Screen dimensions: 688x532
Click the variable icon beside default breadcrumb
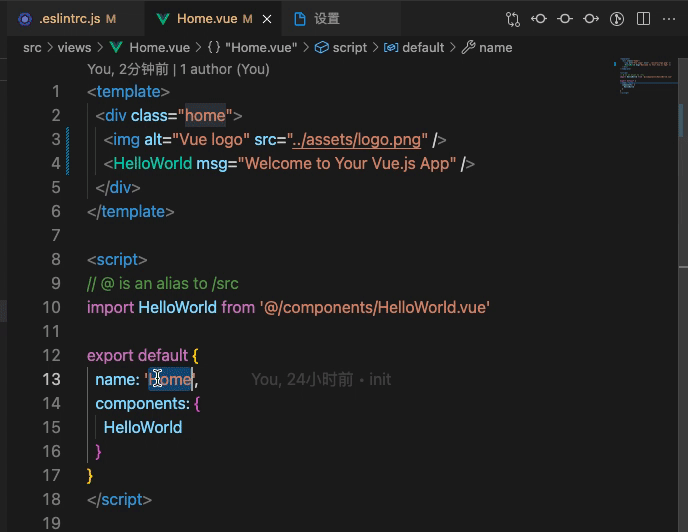(391, 47)
